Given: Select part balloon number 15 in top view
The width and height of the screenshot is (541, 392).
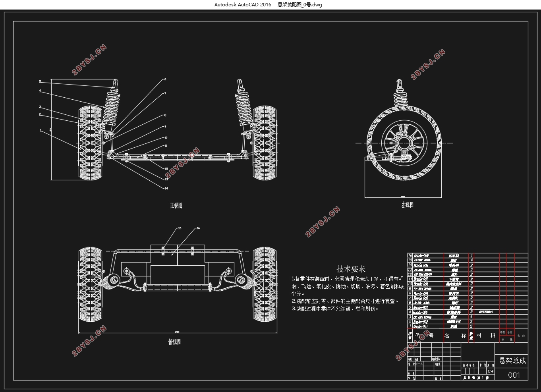Looking at the screenshot, I should click(180, 228).
